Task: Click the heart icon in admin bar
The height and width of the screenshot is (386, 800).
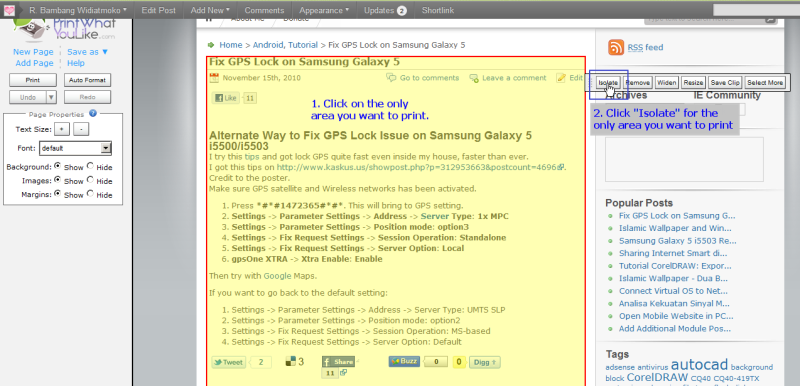Action: click(10, 10)
